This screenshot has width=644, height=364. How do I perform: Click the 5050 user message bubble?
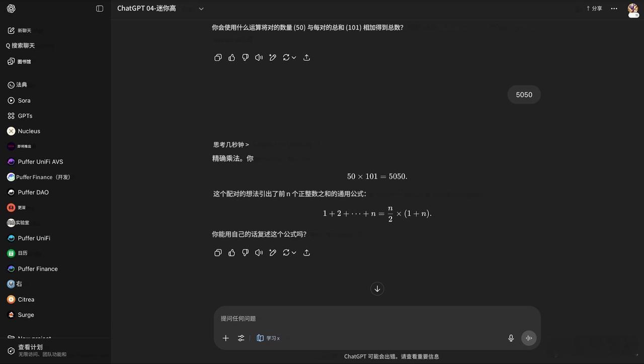524,95
